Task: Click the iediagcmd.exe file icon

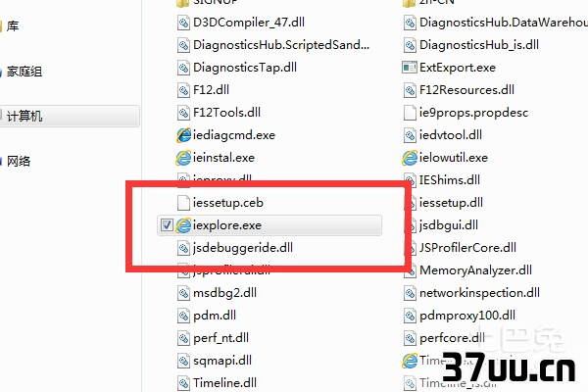Action: click(x=183, y=135)
